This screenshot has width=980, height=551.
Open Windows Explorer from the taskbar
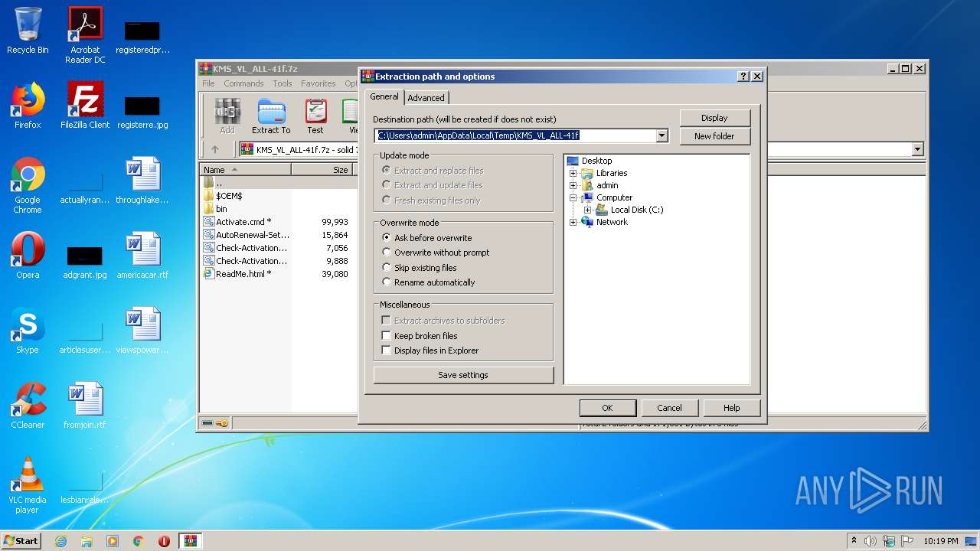click(87, 541)
